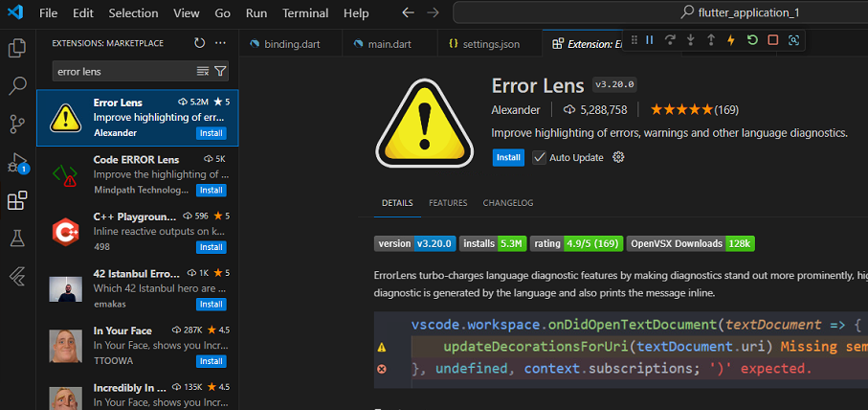The height and width of the screenshot is (410, 868).
Task: Go back with navigation arrow
Action: click(x=408, y=12)
